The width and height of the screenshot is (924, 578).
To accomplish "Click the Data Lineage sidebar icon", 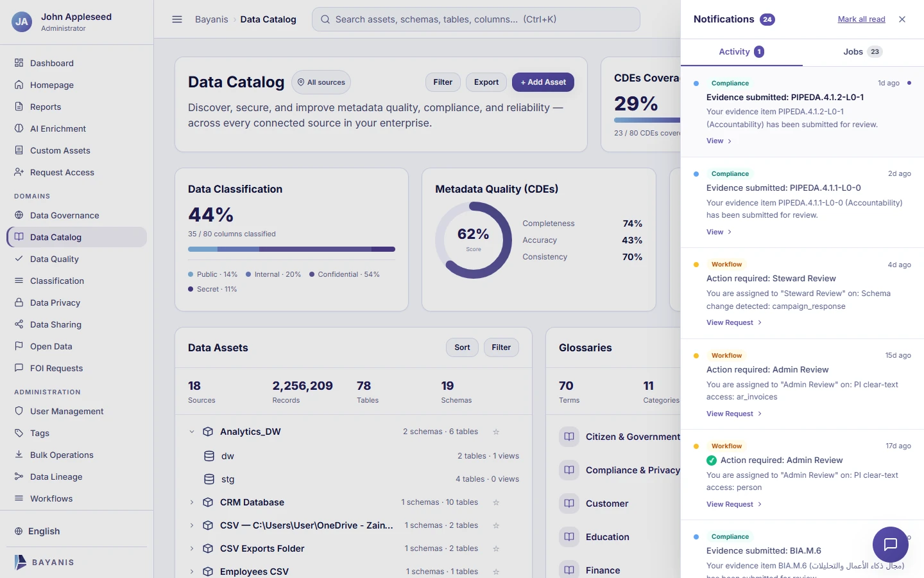I will (19, 477).
